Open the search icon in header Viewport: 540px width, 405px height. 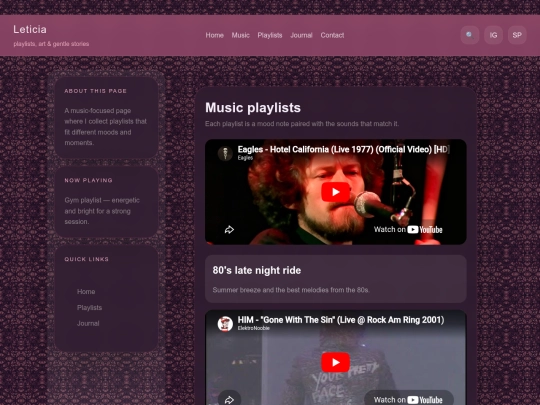(470, 35)
